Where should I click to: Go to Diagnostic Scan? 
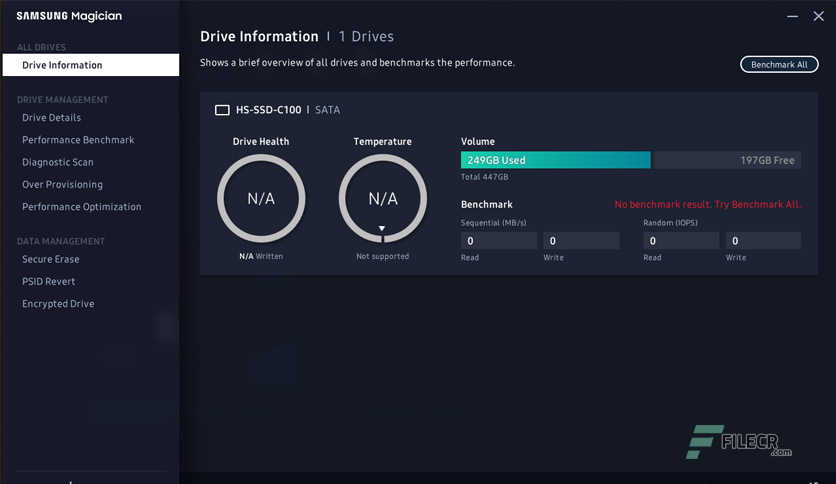58,162
